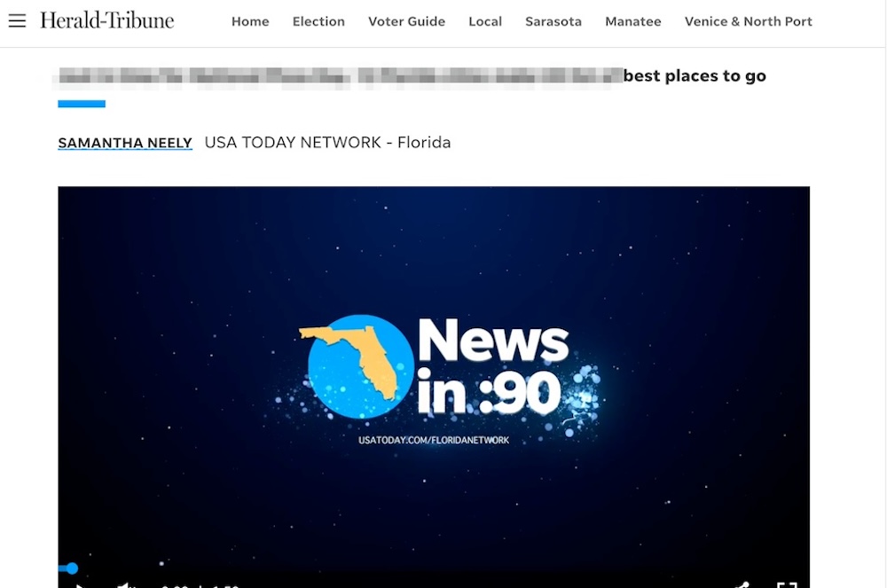This screenshot has height=588, width=887.
Task: Open Venice & North Port section
Action: (748, 21)
